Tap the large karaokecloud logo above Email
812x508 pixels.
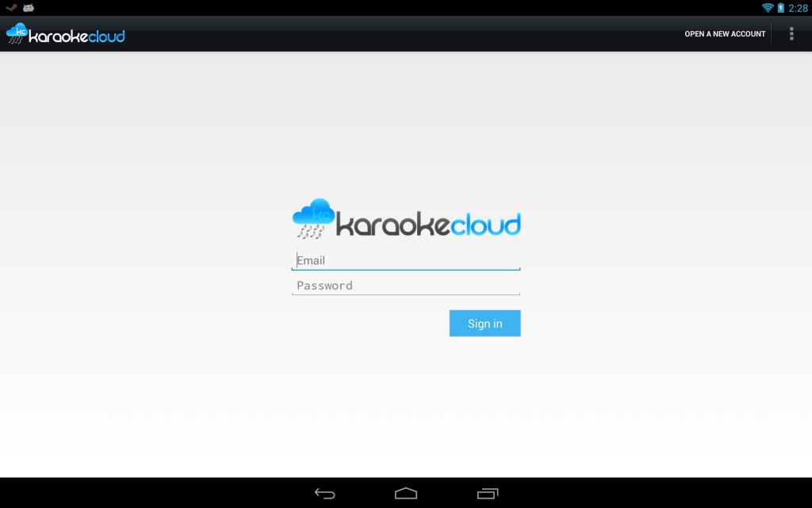[406, 219]
